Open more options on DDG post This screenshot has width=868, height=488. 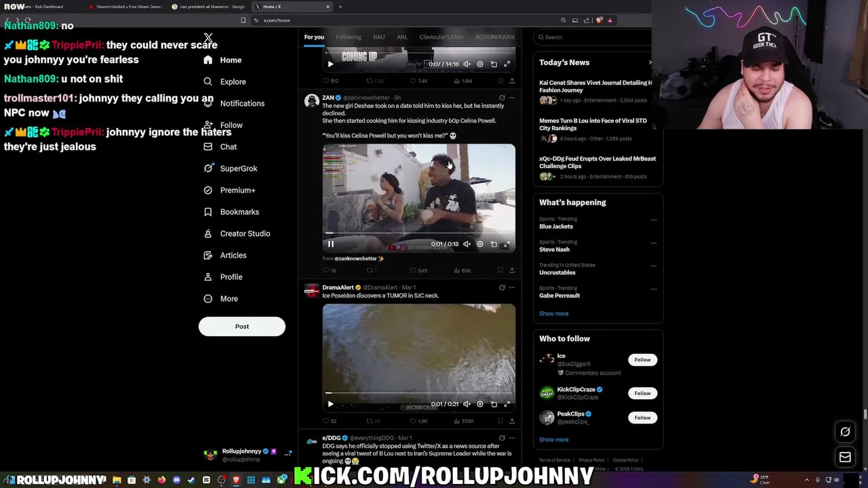tap(512, 438)
